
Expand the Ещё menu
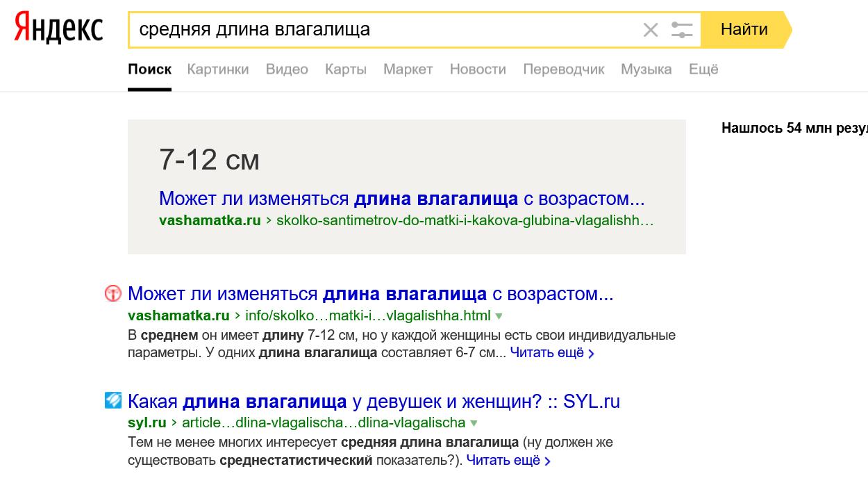point(703,69)
